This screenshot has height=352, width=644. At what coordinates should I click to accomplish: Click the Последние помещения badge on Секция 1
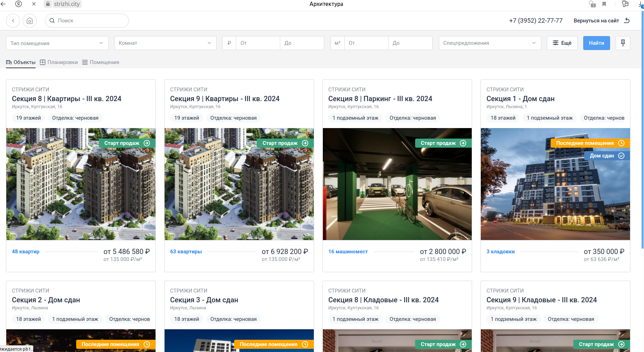coord(591,143)
